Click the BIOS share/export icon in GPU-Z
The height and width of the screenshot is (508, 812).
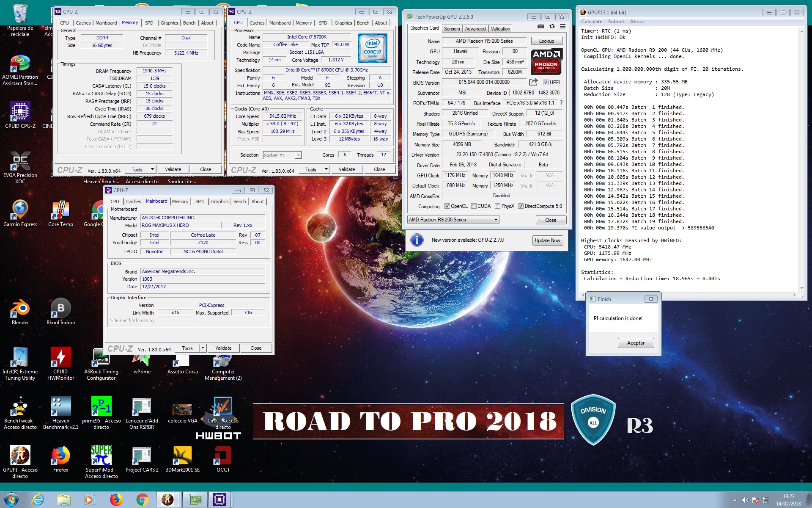pos(533,82)
